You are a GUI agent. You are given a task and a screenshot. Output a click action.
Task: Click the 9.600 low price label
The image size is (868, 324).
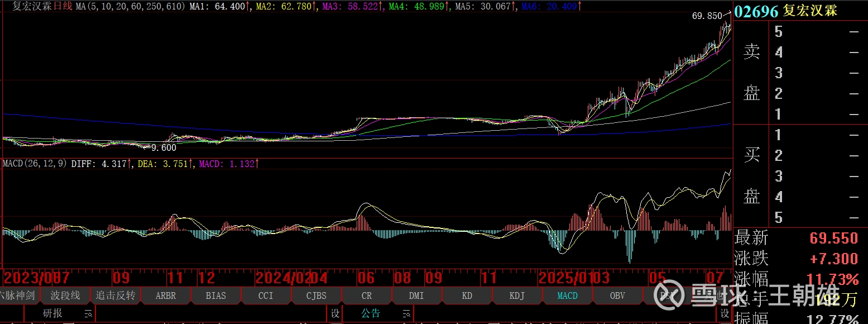[164, 148]
